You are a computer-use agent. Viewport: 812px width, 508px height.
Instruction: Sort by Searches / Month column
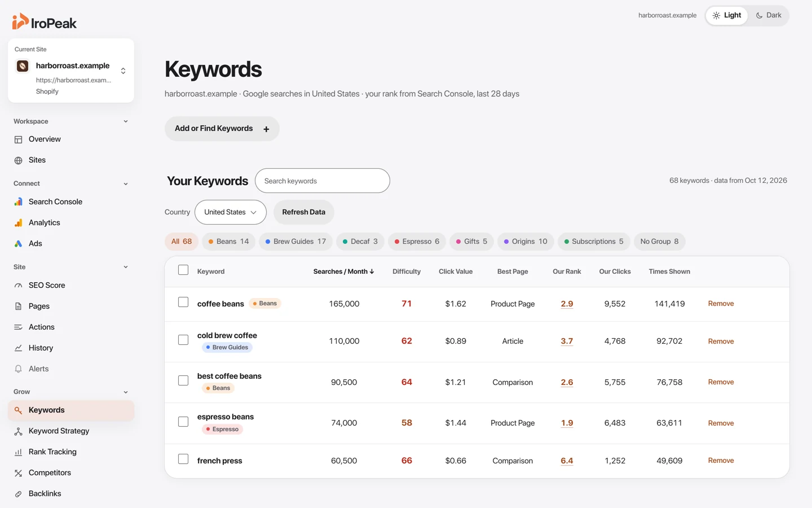point(343,271)
